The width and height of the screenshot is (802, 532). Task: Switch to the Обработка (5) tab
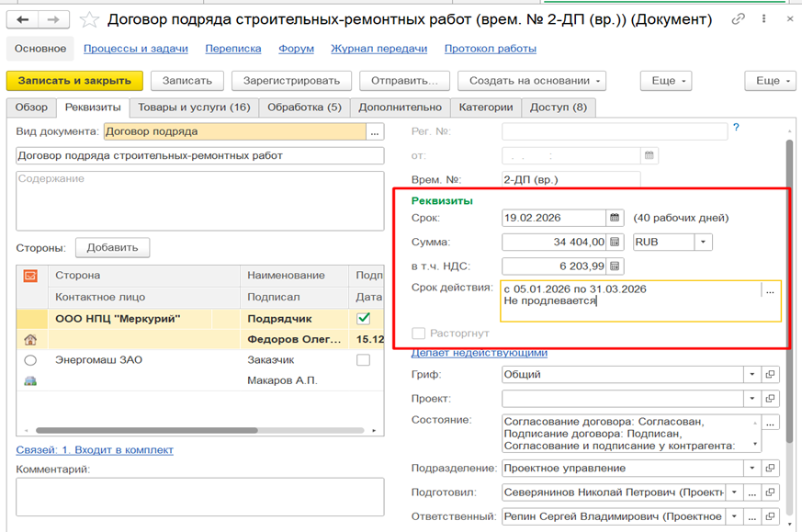304,108
